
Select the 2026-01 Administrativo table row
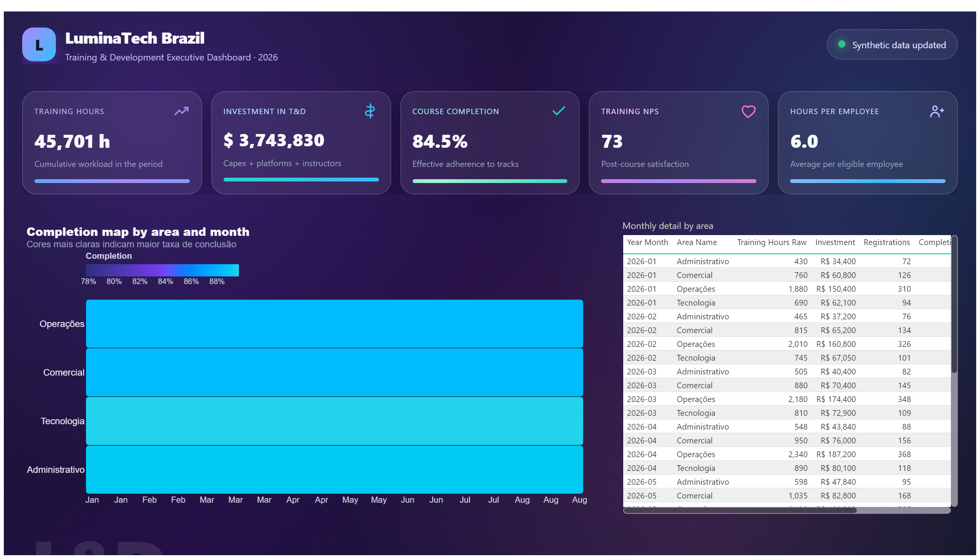(787, 261)
